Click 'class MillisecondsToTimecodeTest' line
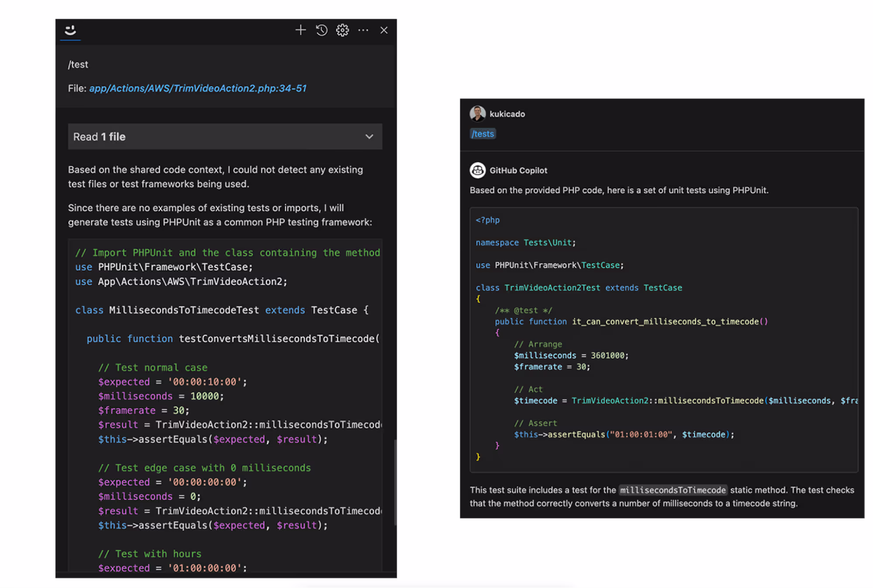873x588 pixels. point(222,310)
